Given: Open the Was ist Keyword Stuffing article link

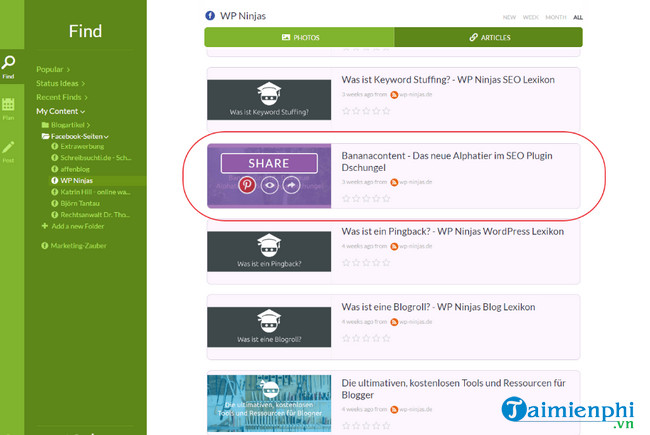Looking at the screenshot, I should 447,79.
